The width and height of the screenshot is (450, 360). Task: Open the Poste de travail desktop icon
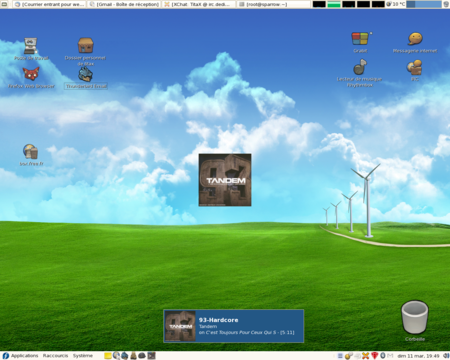pyautogui.click(x=31, y=46)
